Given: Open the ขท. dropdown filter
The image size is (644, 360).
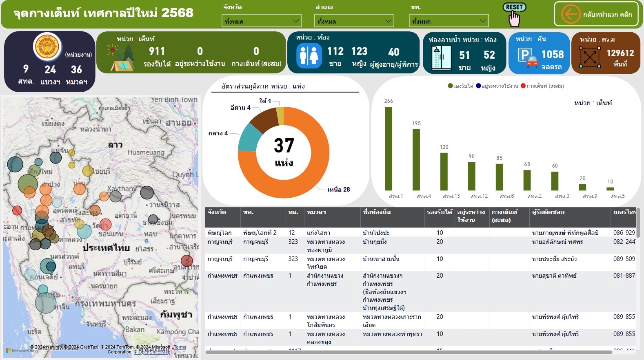Looking at the screenshot, I should pos(449,21).
